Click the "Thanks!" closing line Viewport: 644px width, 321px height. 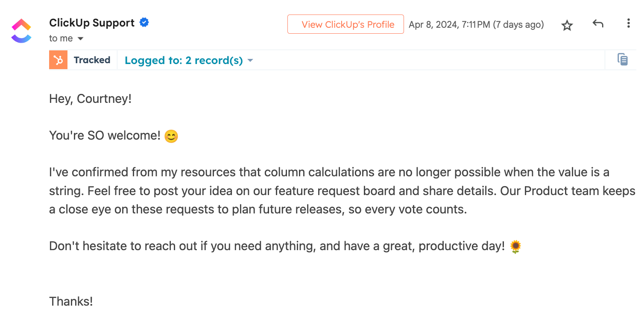click(x=71, y=301)
